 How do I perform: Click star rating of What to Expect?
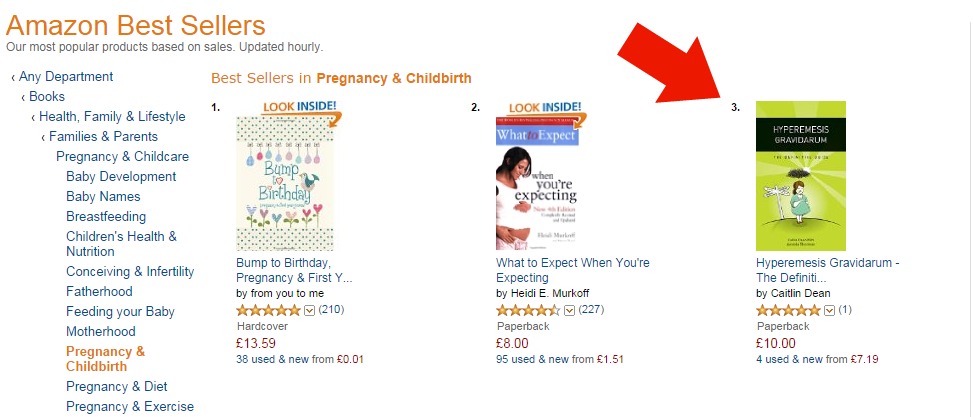[528, 310]
